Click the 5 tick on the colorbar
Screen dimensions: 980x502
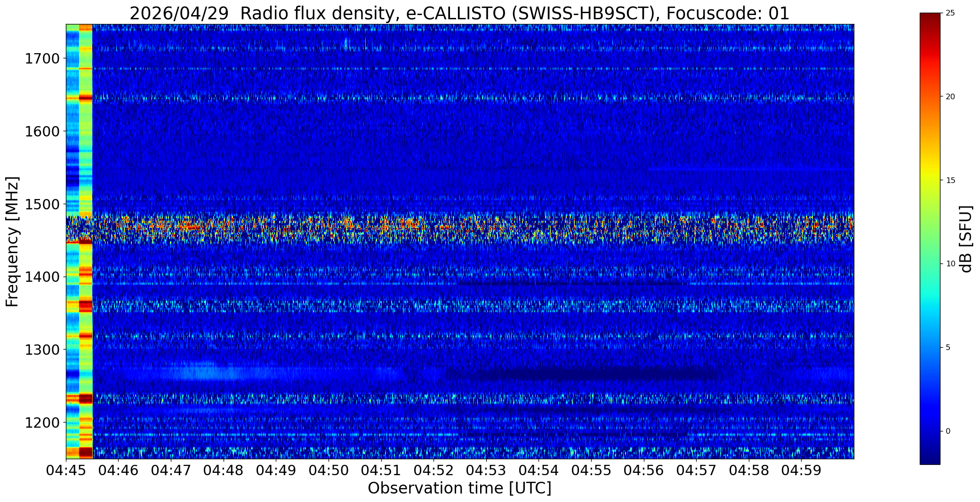coord(948,348)
